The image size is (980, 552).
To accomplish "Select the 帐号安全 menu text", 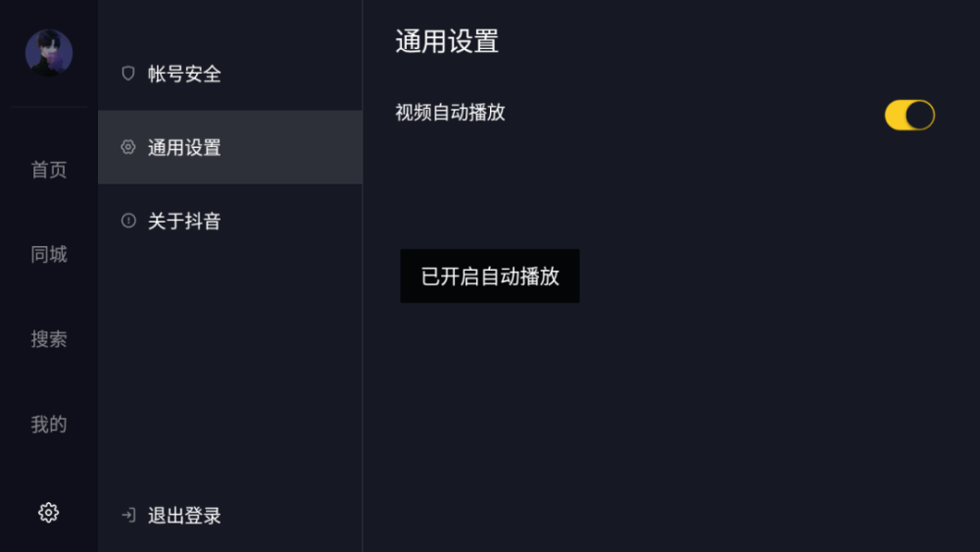I will [184, 75].
